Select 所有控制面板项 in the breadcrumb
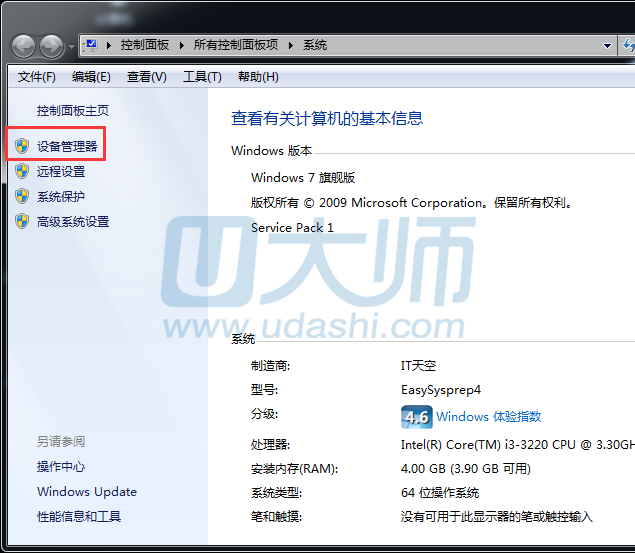 coord(236,45)
